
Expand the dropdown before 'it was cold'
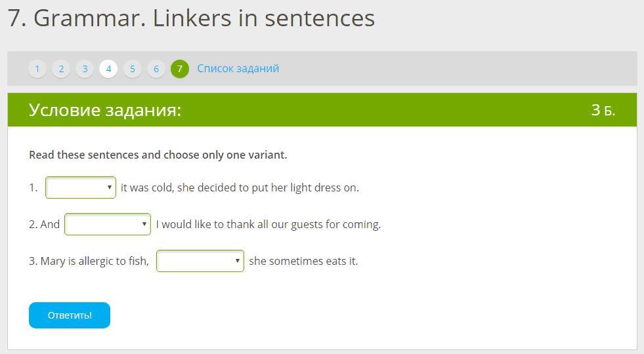[81, 187]
